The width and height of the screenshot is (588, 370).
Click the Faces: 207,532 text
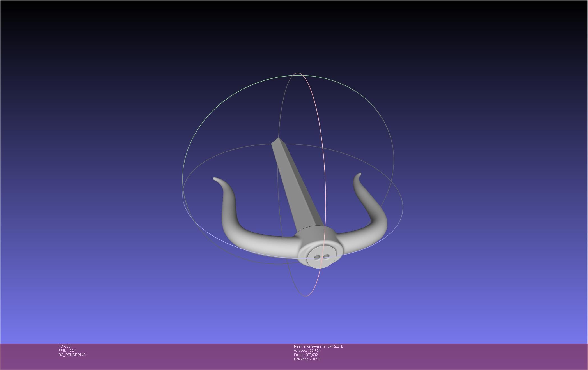click(x=306, y=355)
